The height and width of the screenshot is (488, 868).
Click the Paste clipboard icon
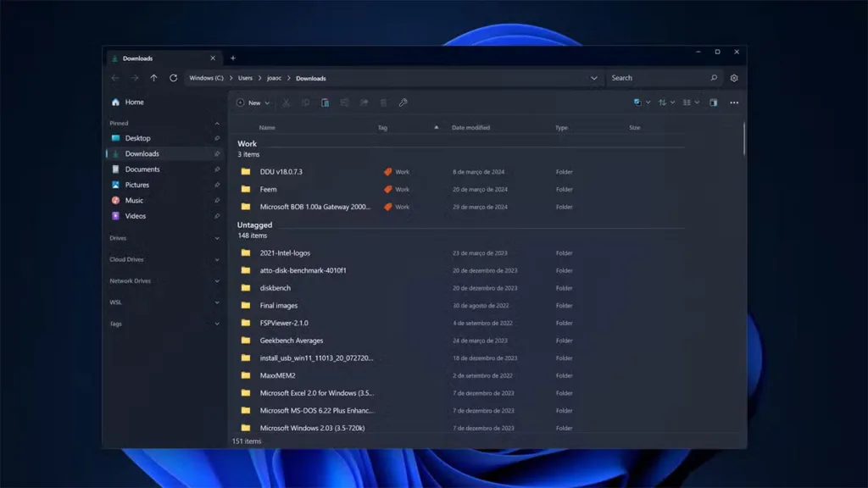point(325,103)
